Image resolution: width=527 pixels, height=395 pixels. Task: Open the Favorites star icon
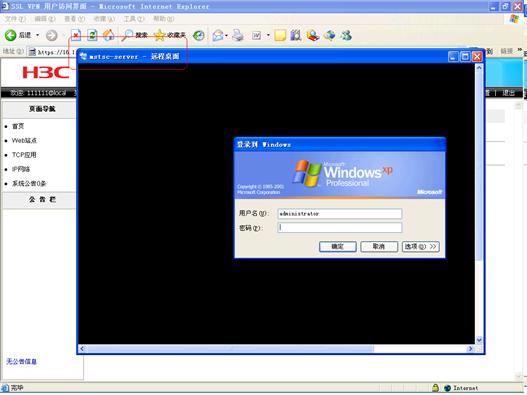pos(159,35)
